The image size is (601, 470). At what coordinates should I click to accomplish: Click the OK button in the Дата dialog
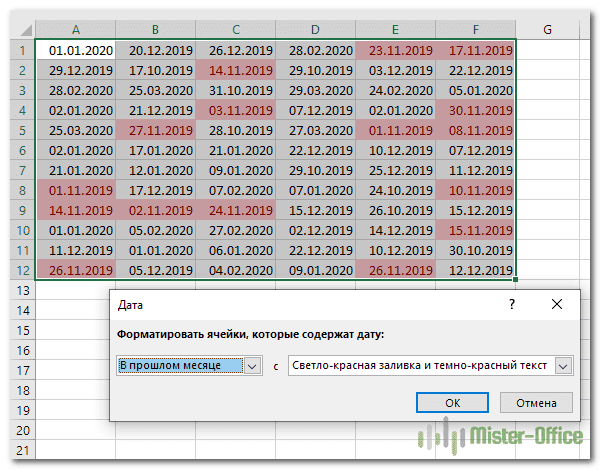pyautogui.click(x=452, y=402)
